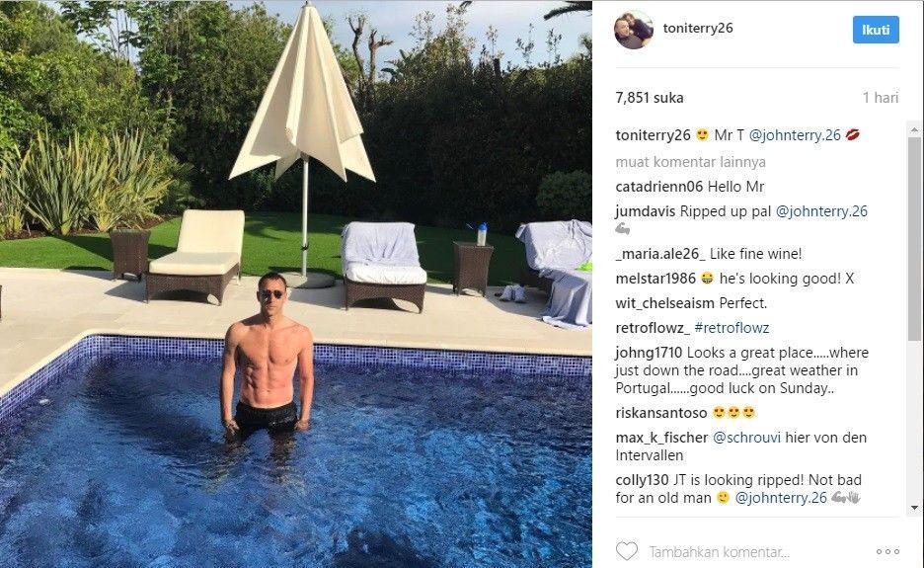Click the toniterry26 profile avatar

pyautogui.click(x=634, y=30)
